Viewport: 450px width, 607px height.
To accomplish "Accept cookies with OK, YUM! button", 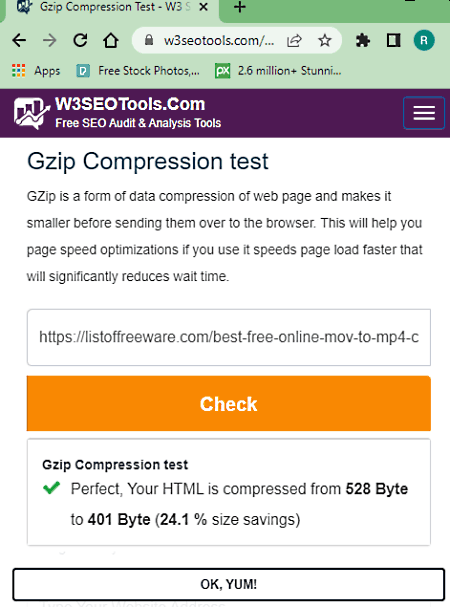I will click(228, 584).
